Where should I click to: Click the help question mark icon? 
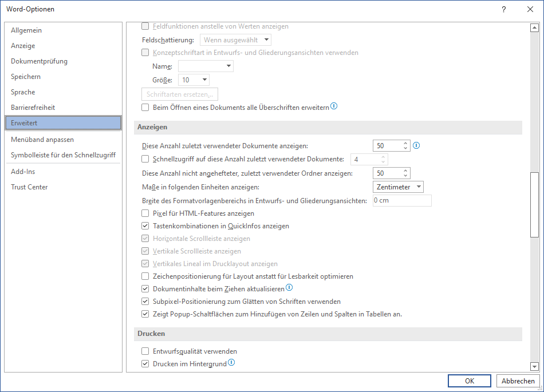point(504,9)
